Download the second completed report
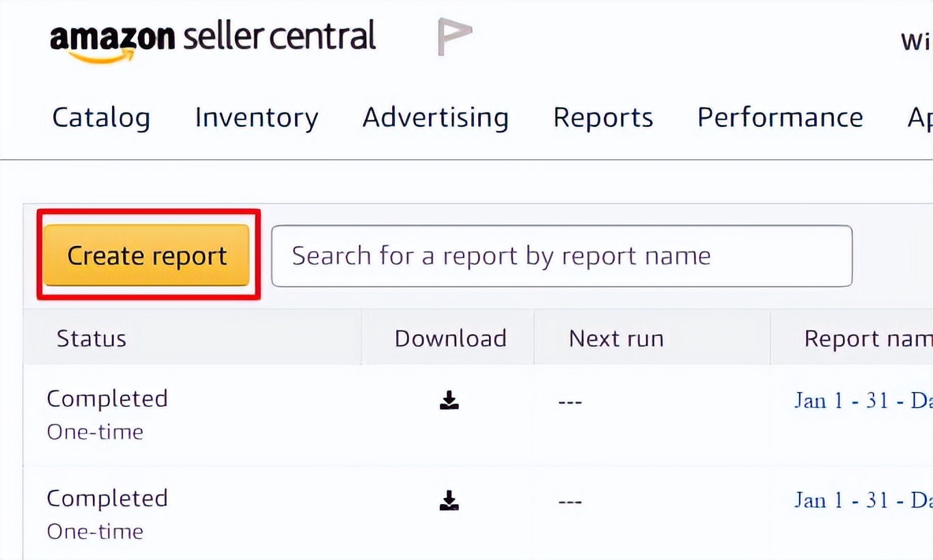 [449, 501]
